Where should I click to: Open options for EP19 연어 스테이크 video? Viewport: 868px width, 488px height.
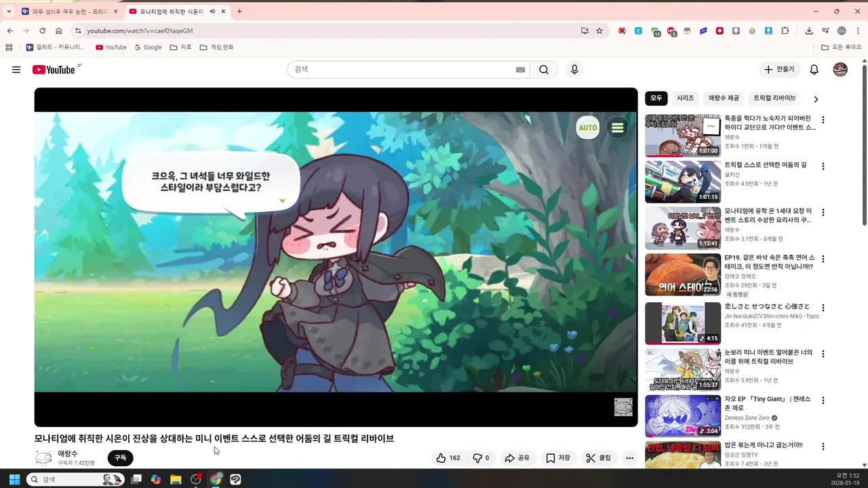(x=823, y=259)
